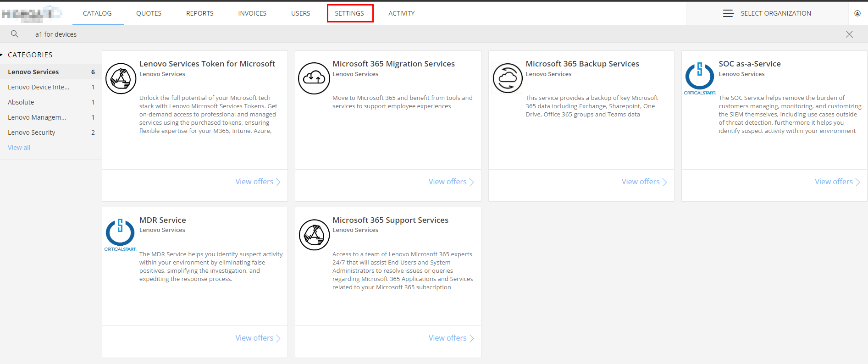Click the Microsoft 365 Backup description text
Image resolution: width=868 pixels, height=364 pixels.
click(592, 106)
